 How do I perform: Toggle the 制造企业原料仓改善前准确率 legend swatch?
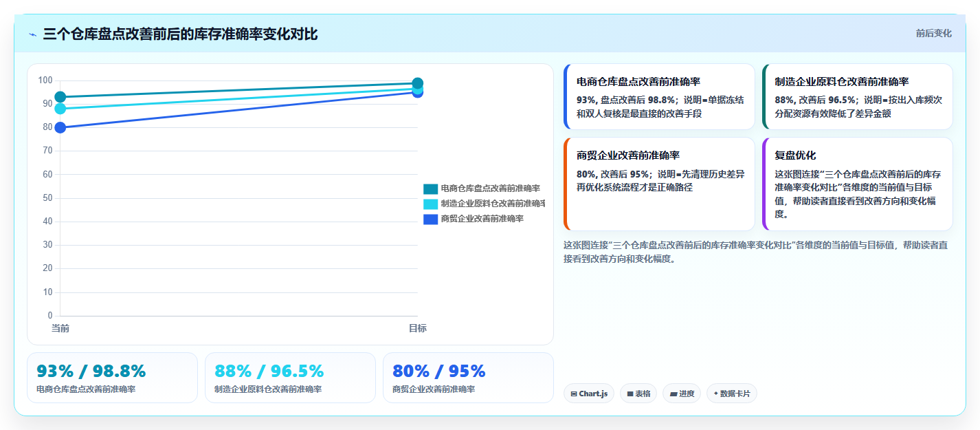(x=430, y=204)
